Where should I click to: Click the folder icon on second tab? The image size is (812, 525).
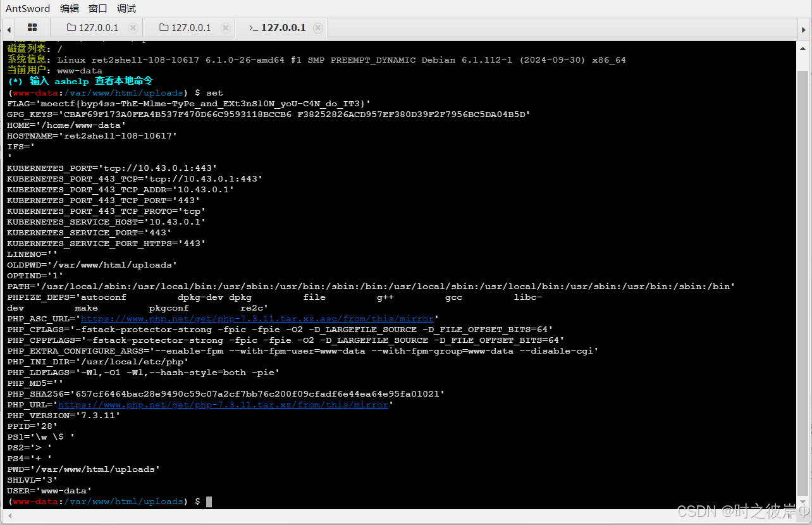click(164, 28)
